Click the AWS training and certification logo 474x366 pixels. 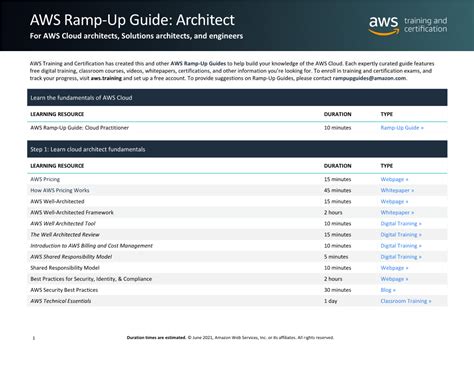pyautogui.click(x=408, y=25)
